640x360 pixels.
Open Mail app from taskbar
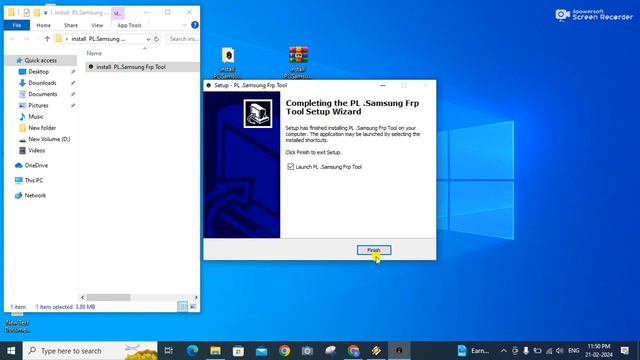coord(262,351)
